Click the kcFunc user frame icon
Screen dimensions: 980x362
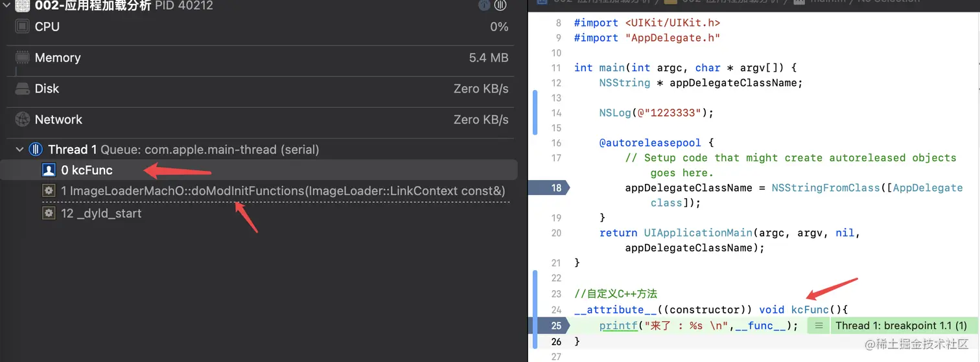[49, 170]
